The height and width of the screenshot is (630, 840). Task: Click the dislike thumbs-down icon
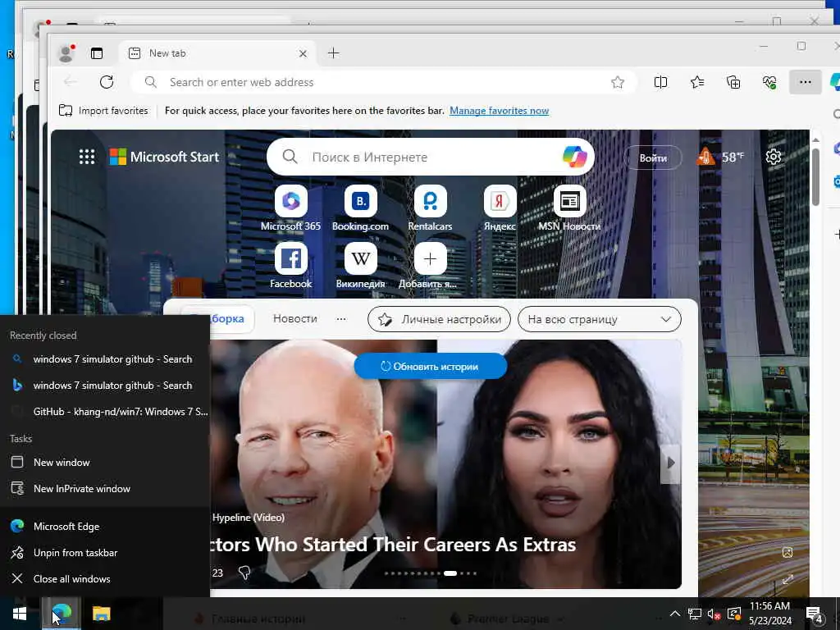click(244, 573)
